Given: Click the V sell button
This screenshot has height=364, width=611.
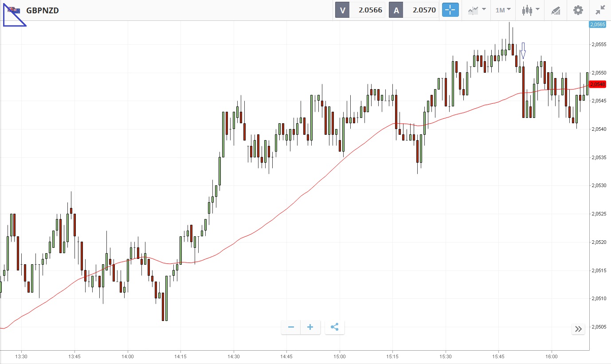Looking at the screenshot, I should tap(342, 10).
